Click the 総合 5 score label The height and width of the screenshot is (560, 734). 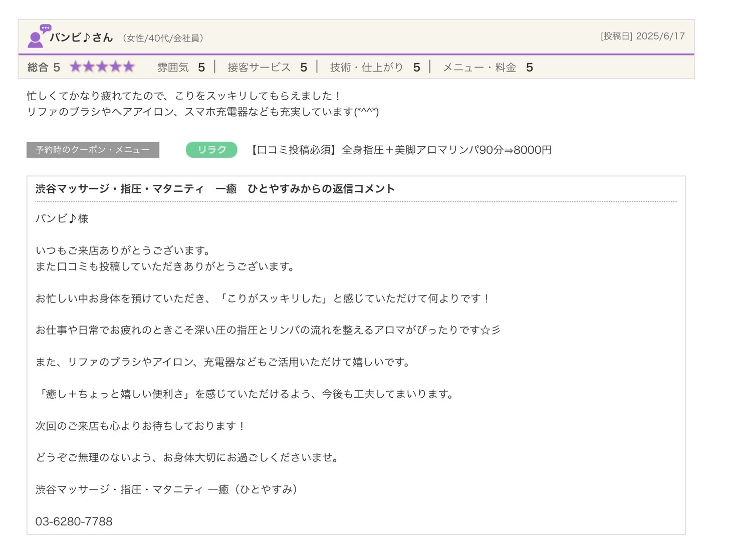44,67
